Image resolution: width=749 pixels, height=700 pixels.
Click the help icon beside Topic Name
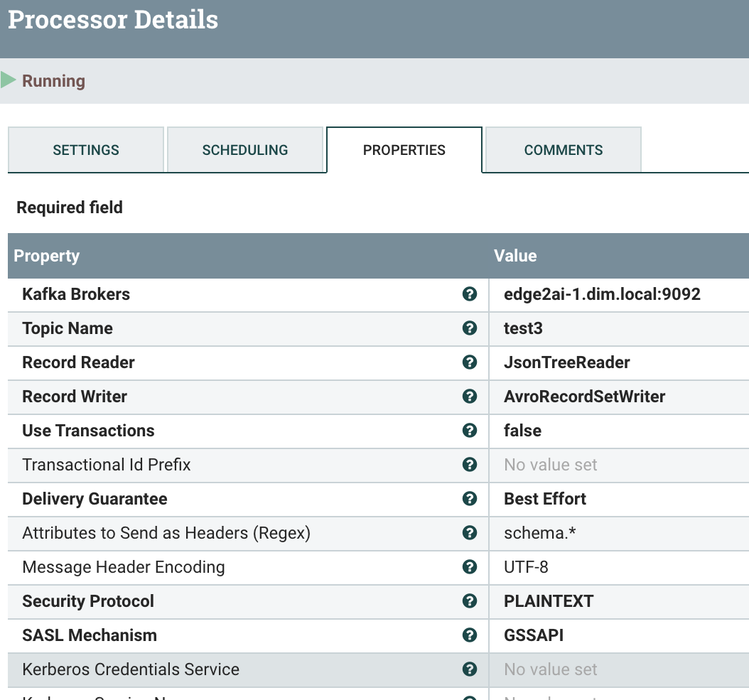[469, 328]
